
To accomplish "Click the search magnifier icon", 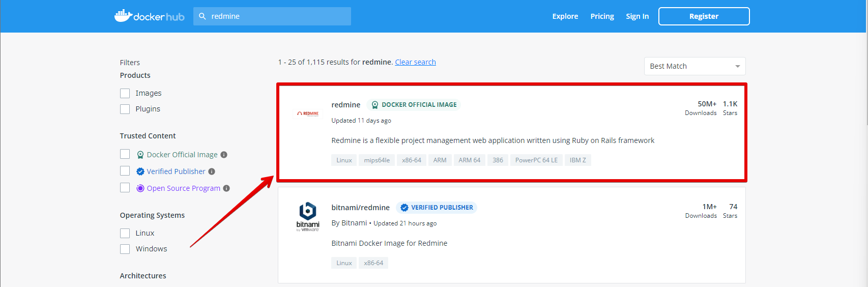I will (x=202, y=16).
